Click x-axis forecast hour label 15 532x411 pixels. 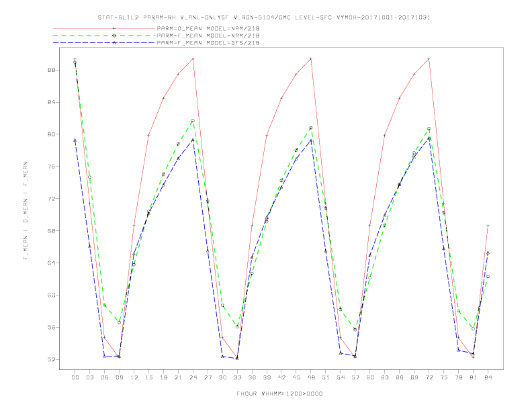tap(148, 377)
